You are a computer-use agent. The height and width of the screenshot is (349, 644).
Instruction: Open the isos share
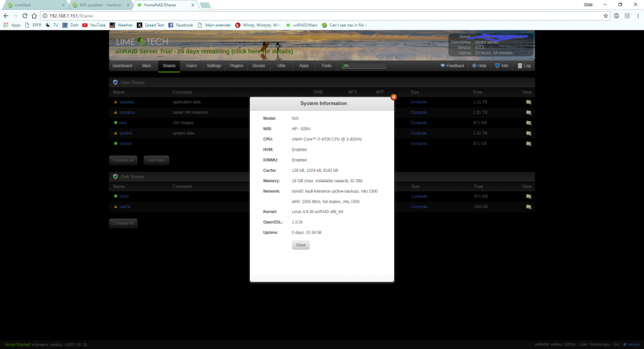123,123
